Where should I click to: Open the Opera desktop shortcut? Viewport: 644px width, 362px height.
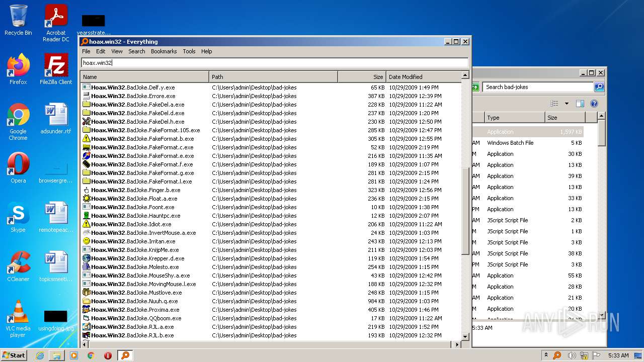18,168
